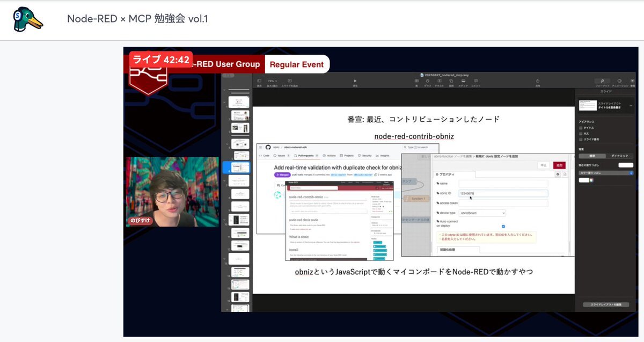Click the Media (メディア) icon in the Keynote toolbar
The image size is (644, 342).
463,81
